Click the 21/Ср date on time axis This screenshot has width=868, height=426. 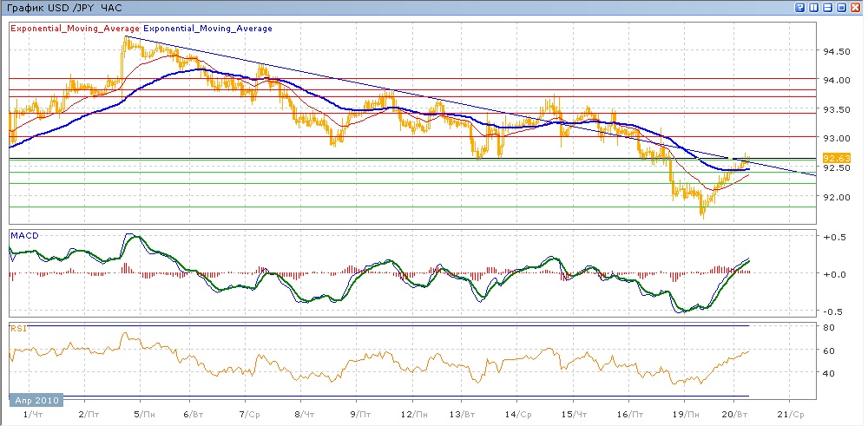click(x=793, y=415)
